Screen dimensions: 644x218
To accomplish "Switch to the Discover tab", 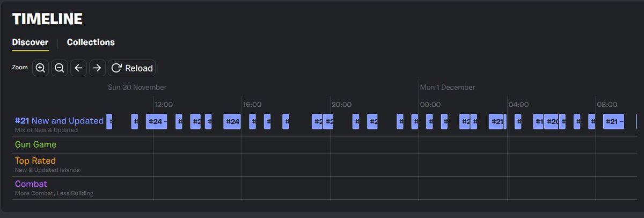I will (31, 42).
